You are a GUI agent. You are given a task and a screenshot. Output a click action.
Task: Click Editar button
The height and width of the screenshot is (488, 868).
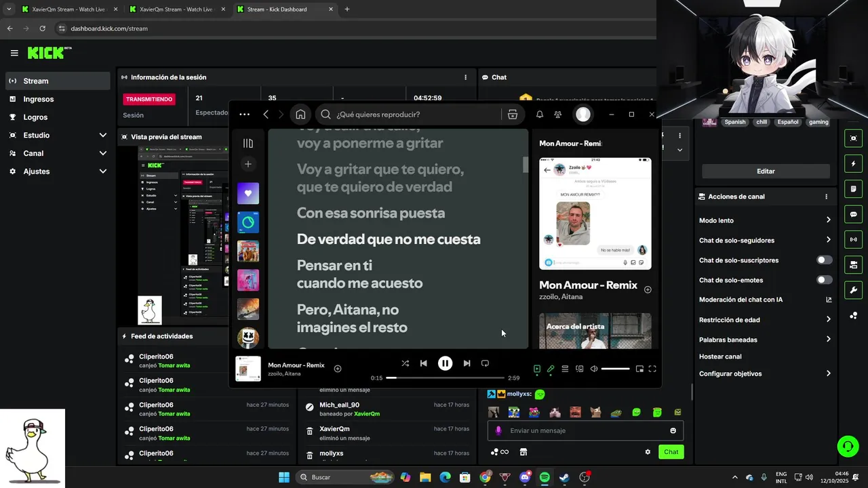(x=766, y=171)
